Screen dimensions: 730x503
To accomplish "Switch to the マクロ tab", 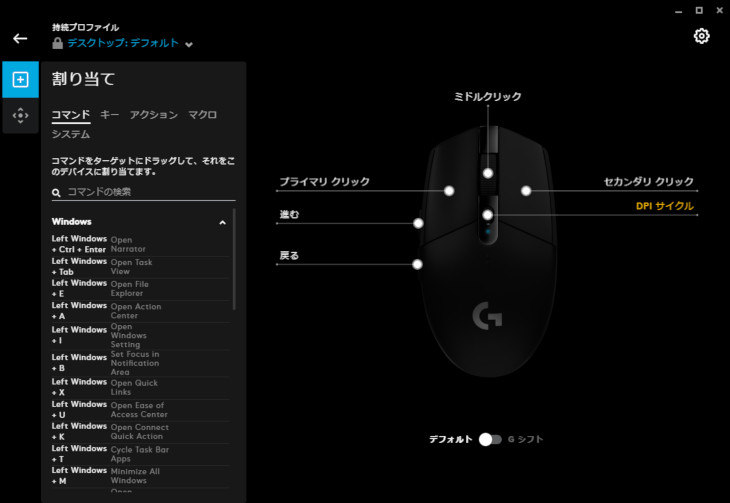I will tap(203, 115).
